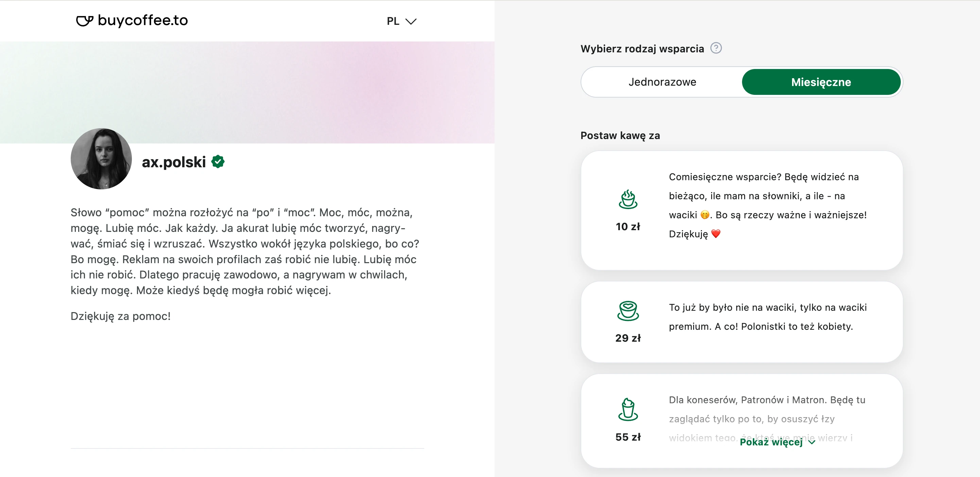The image size is (980, 477).
Task: Select the whipped cream cup icon for 55 zł
Action: 628,409
